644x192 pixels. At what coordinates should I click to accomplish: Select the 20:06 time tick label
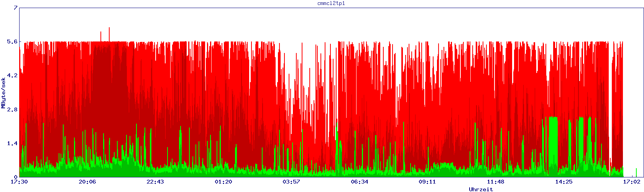click(x=87, y=182)
